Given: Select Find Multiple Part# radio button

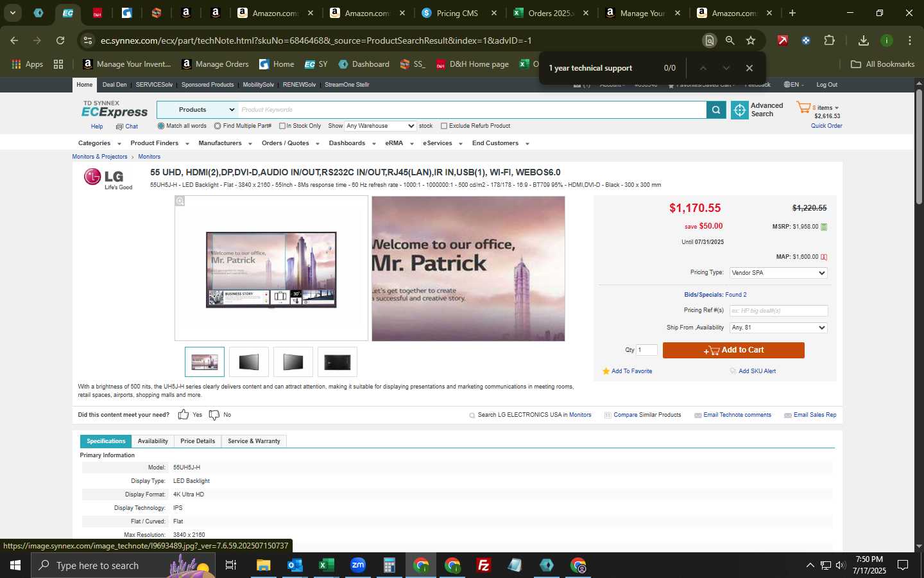Looking at the screenshot, I should [218, 126].
